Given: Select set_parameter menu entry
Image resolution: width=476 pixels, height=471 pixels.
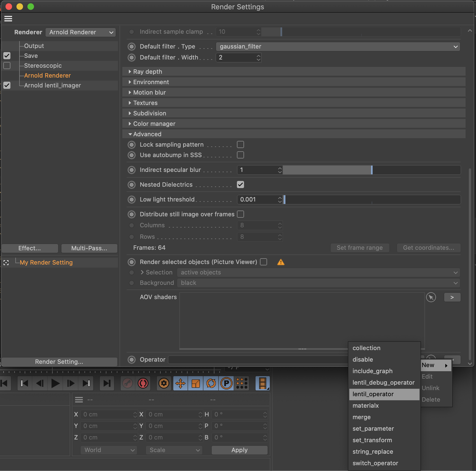Looking at the screenshot, I should tap(384, 429).
